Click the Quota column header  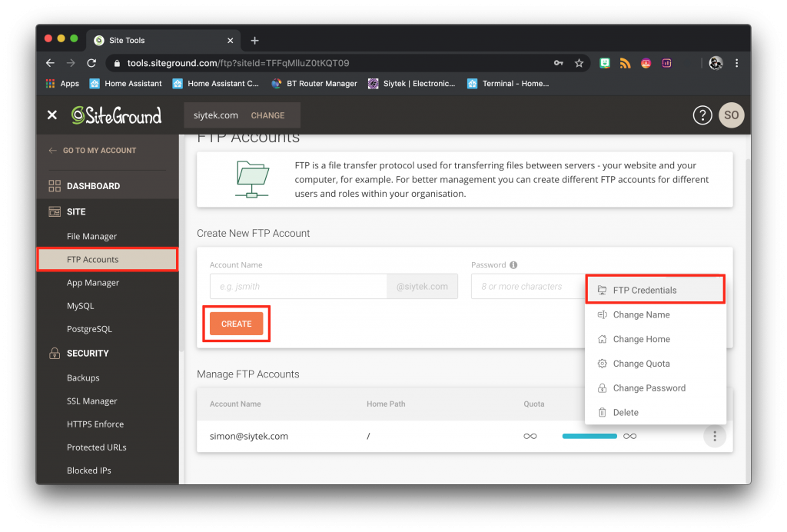(x=534, y=404)
